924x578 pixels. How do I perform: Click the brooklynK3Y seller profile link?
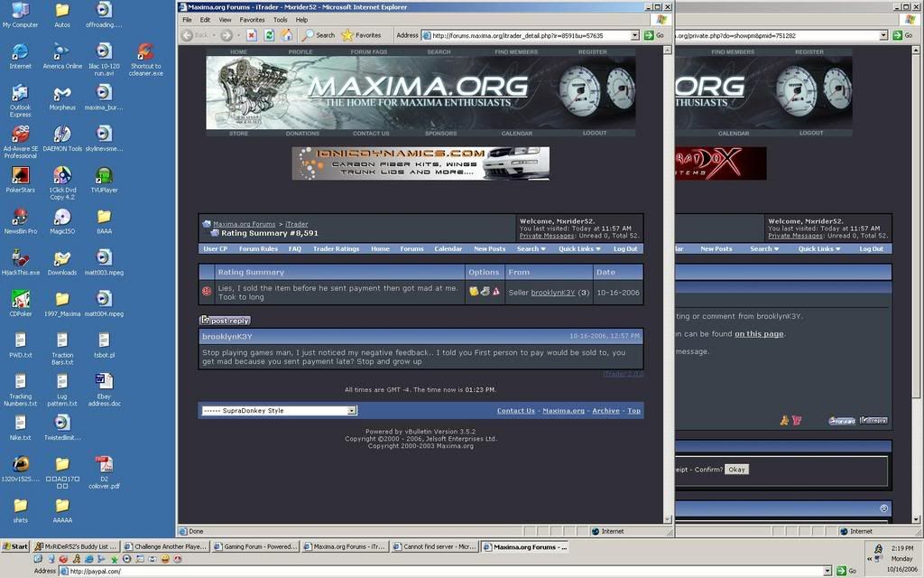pyautogui.click(x=553, y=293)
